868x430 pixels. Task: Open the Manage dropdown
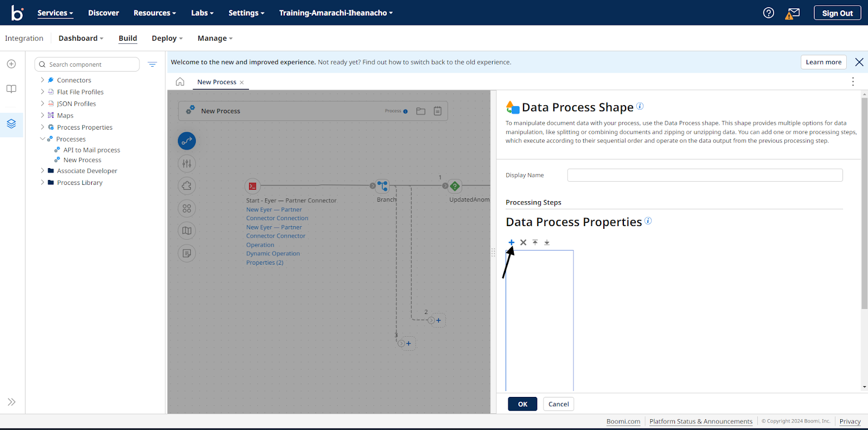tap(215, 38)
